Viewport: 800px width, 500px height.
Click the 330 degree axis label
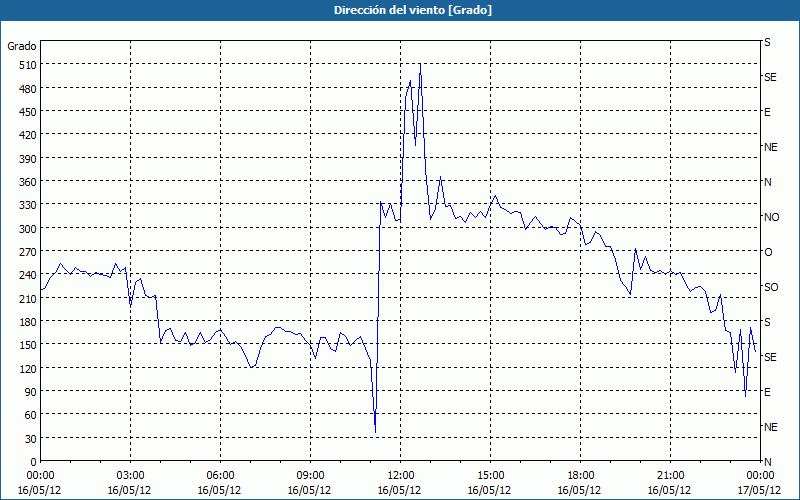coord(28,205)
